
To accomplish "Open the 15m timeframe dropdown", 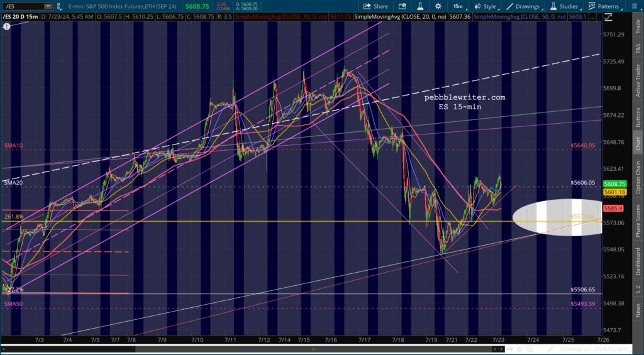I will click(460, 6).
